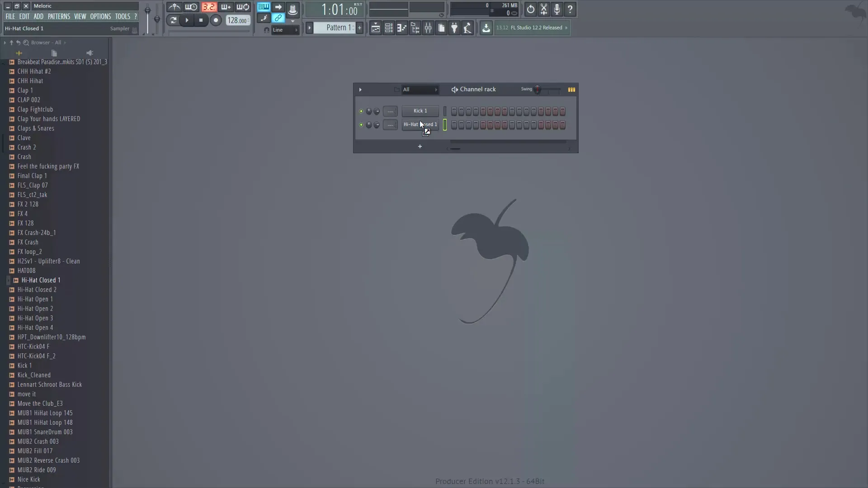Open the Playlist view icon
868x488 pixels.
[375, 28]
